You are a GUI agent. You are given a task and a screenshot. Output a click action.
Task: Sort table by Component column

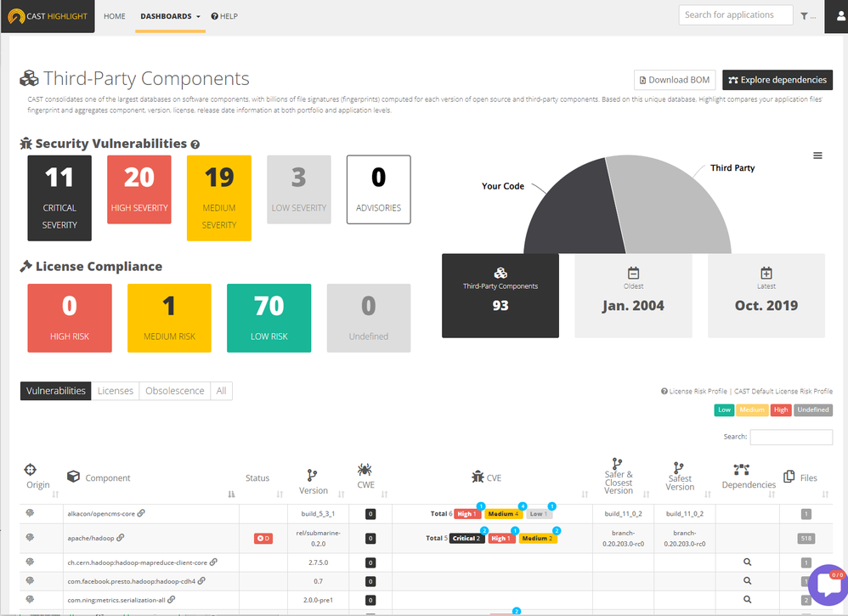point(231,494)
